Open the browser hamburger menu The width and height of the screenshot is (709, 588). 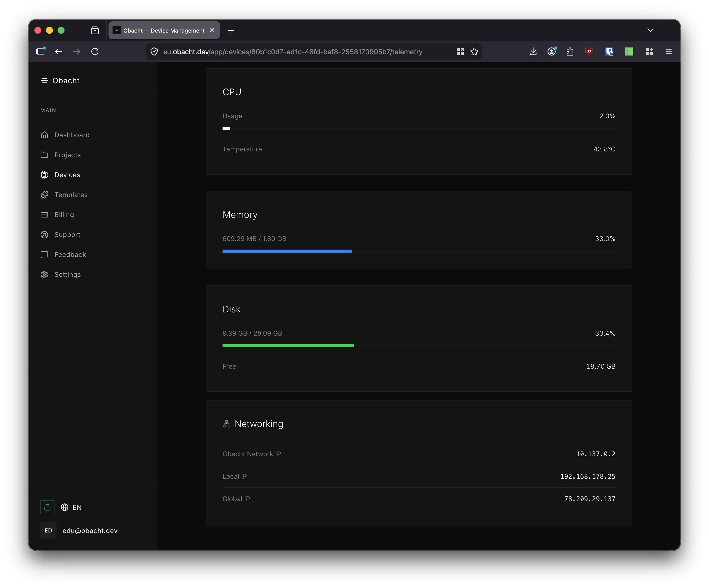click(x=668, y=52)
